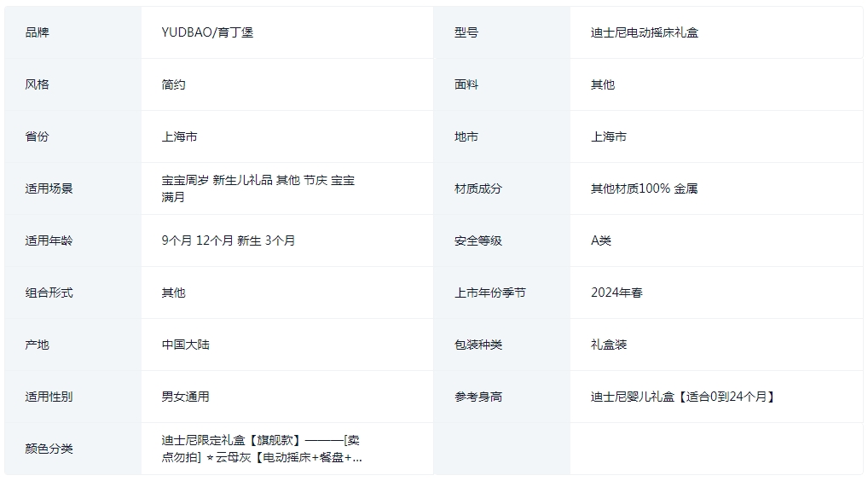Click the 适用性别 label
Viewport: 868px width, 481px height.
(49, 397)
